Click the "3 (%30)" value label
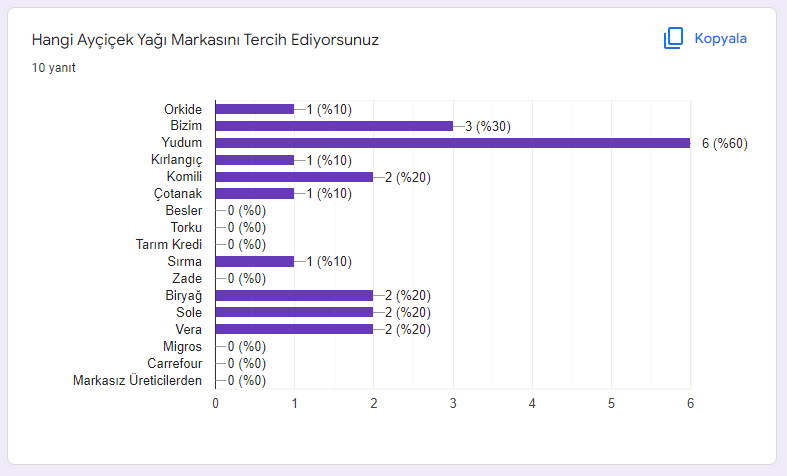The height and width of the screenshot is (476, 787). [487, 126]
